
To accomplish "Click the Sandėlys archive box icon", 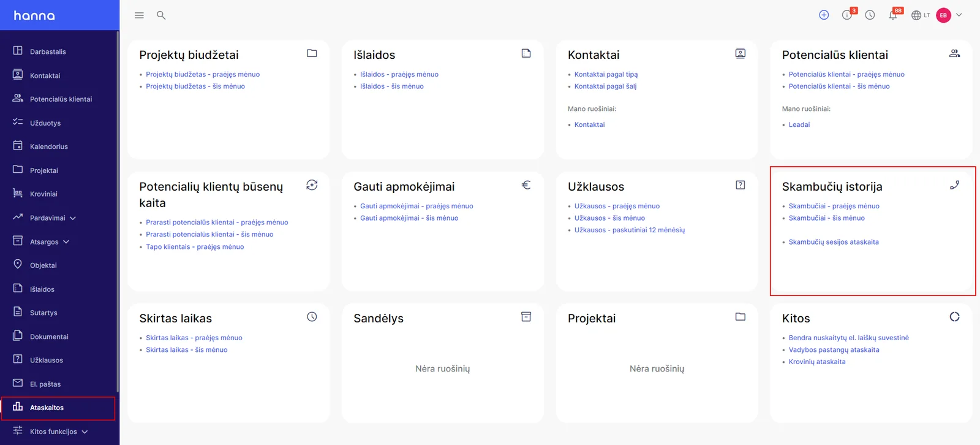I will pos(526,317).
